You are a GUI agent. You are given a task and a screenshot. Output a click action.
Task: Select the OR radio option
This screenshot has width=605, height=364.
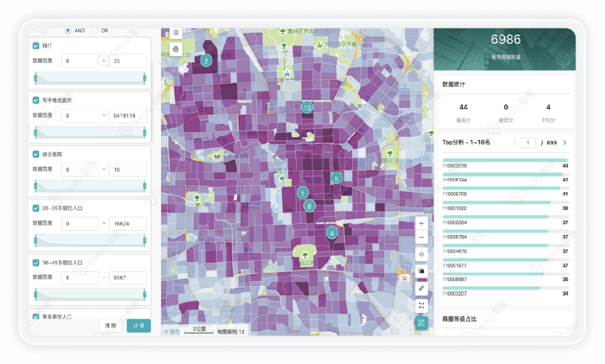click(x=95, y=30)
